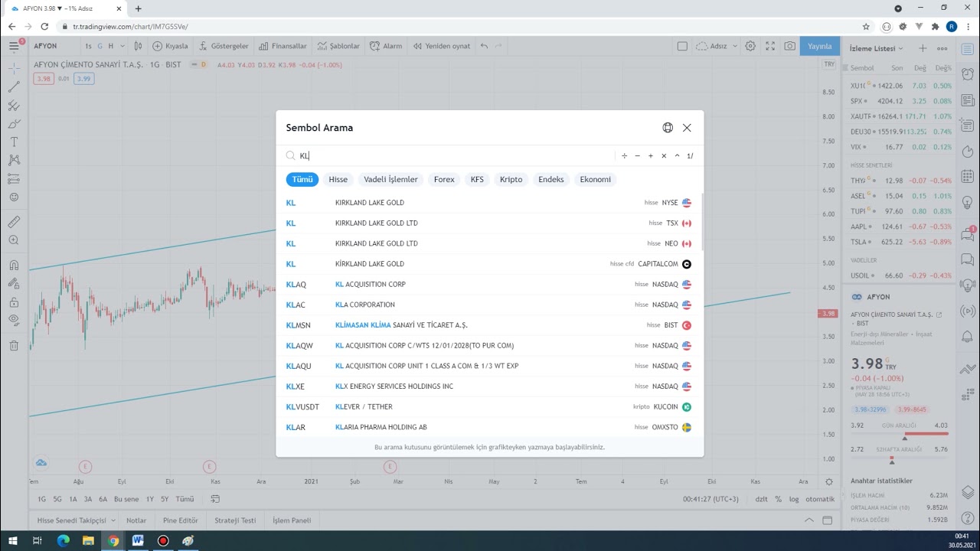Open notifications bell in right sidebar
This screenshot has height=551, width=980.
(x=968, y=337)
